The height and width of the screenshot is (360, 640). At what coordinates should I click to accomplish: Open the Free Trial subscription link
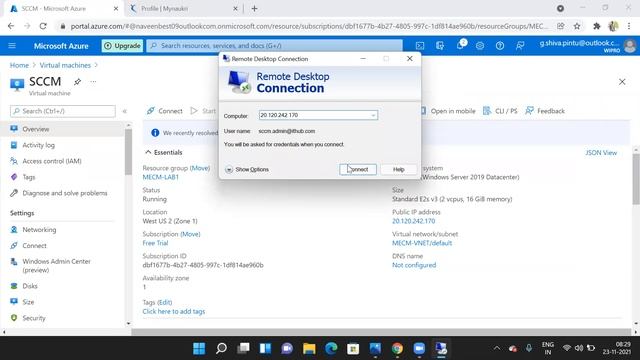[x=155, y=243]
